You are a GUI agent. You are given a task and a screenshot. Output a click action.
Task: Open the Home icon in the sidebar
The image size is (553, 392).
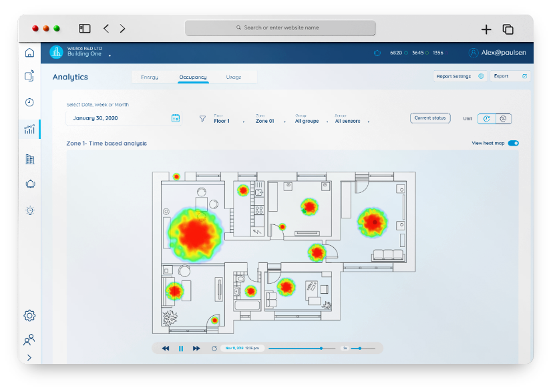coord(29,53)
